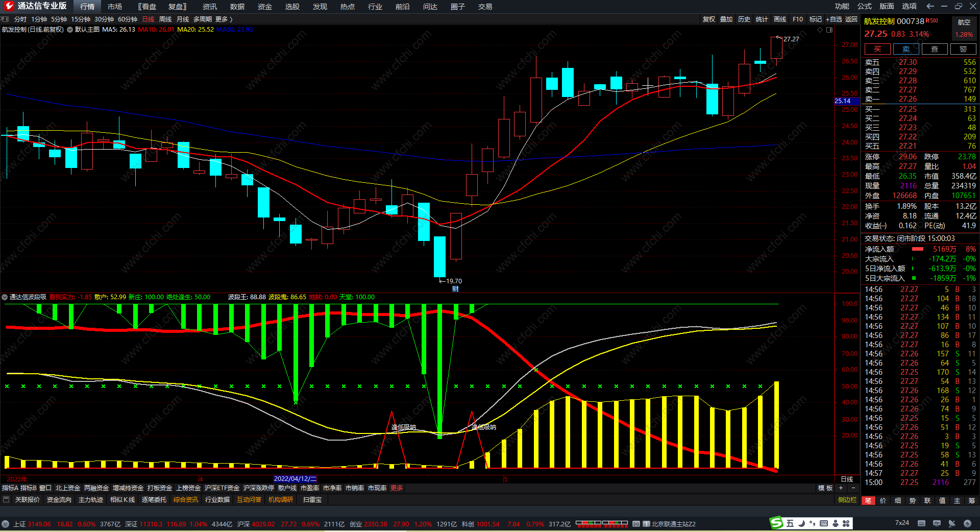Click the round arrow icon beside 上证
The image size is (980, 532).
click(5, 524)
